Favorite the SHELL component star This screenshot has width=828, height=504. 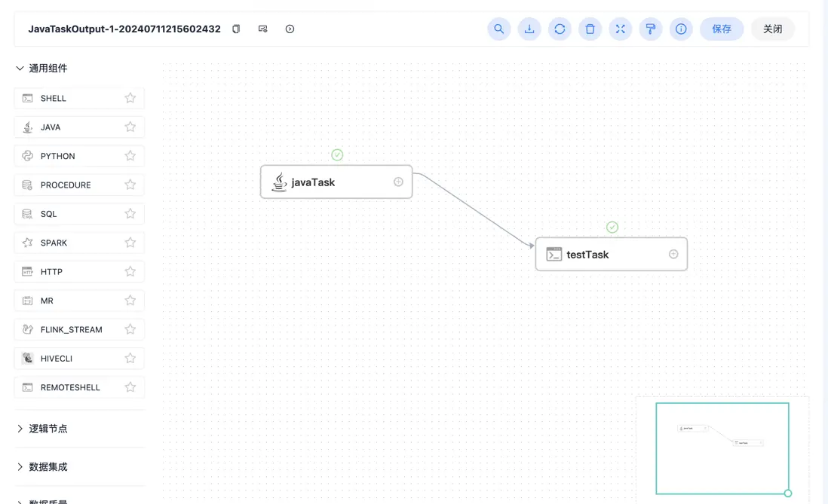(x=130, y=98)
